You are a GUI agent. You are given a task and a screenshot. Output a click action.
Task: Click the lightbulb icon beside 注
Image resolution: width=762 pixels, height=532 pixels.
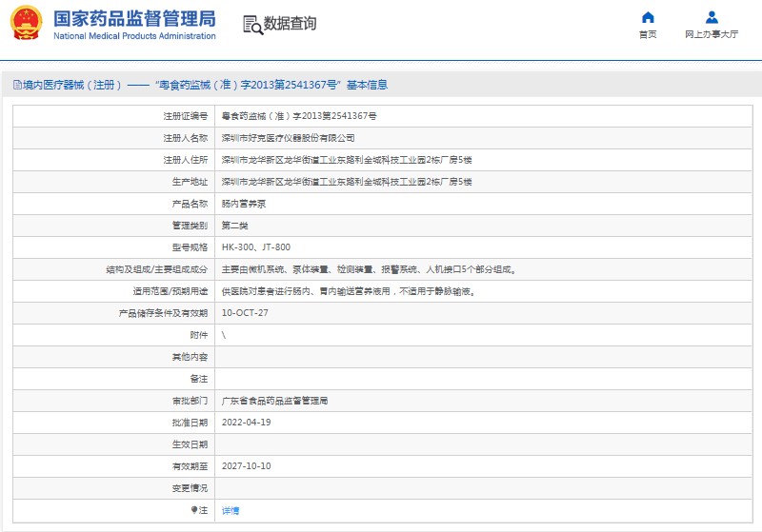click(194, 510)
